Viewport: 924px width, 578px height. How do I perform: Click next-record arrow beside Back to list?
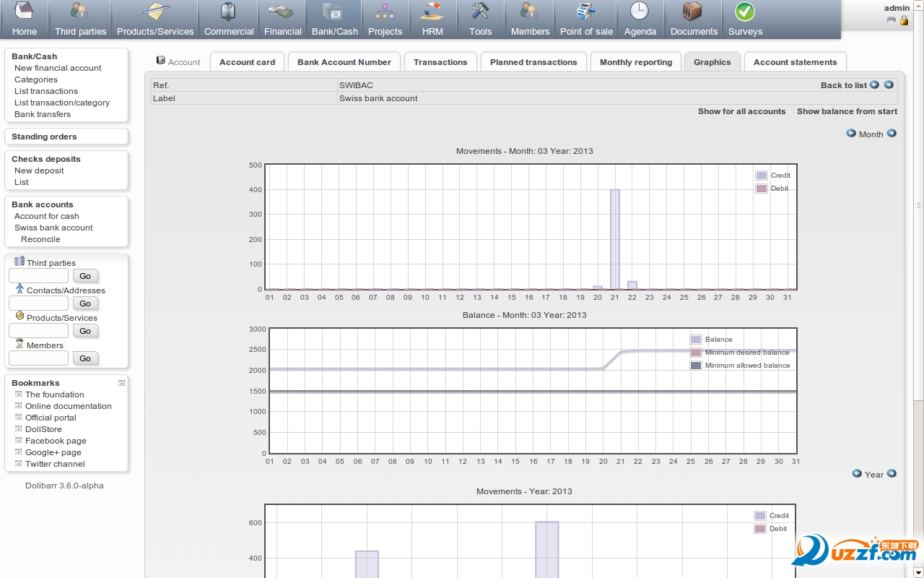pos(889,85)
